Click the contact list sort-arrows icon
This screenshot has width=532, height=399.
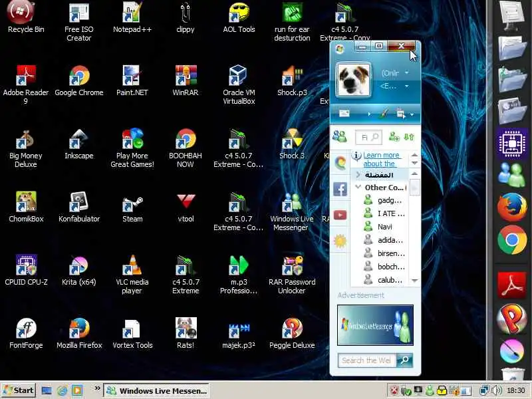409,137
